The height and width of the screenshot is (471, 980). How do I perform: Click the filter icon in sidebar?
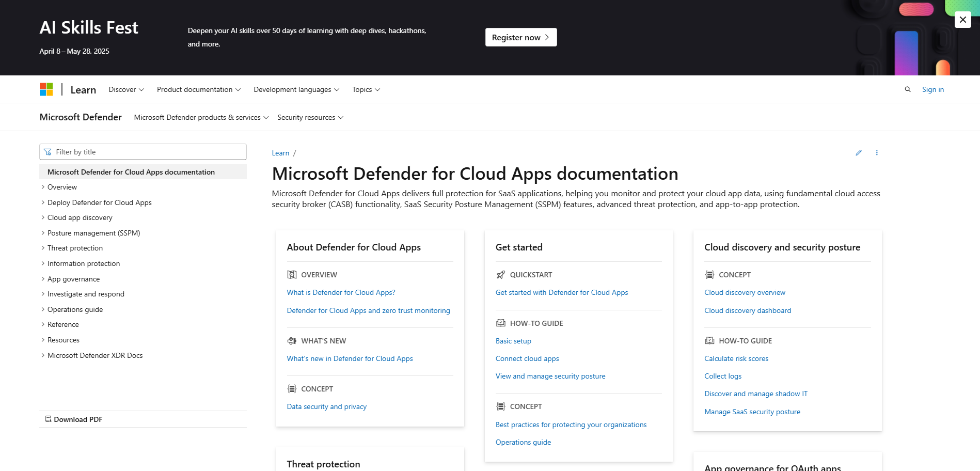48,152
